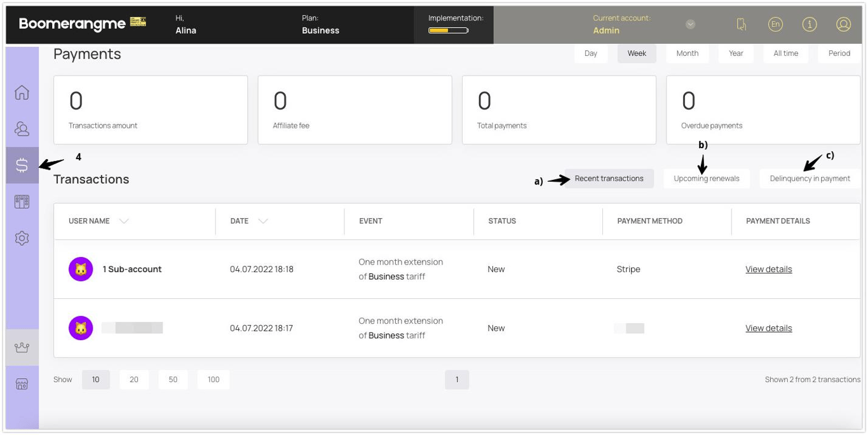Click the 1 Sub-account avatar icon
This screenshot has height=435, width=868.
coord(81,269)
